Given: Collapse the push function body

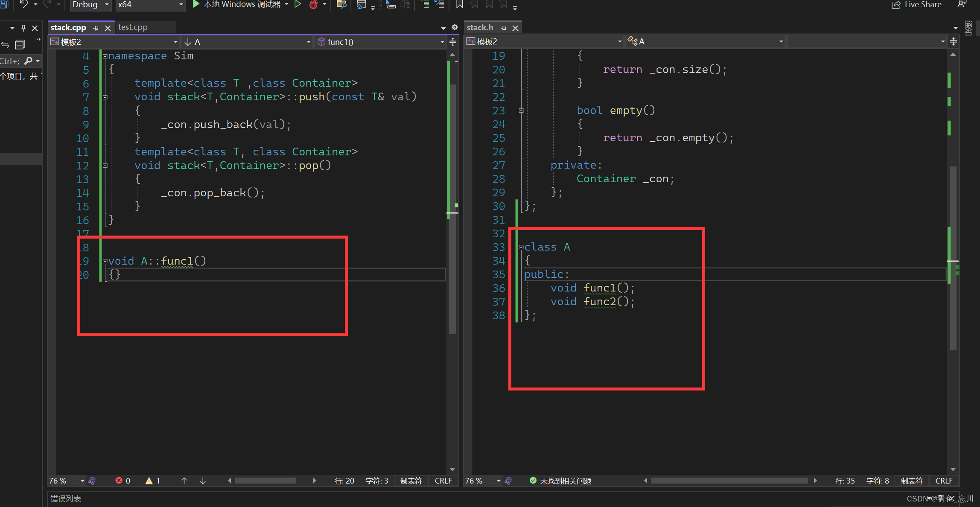Looking at the screenshot, I should tap(105, 97).
